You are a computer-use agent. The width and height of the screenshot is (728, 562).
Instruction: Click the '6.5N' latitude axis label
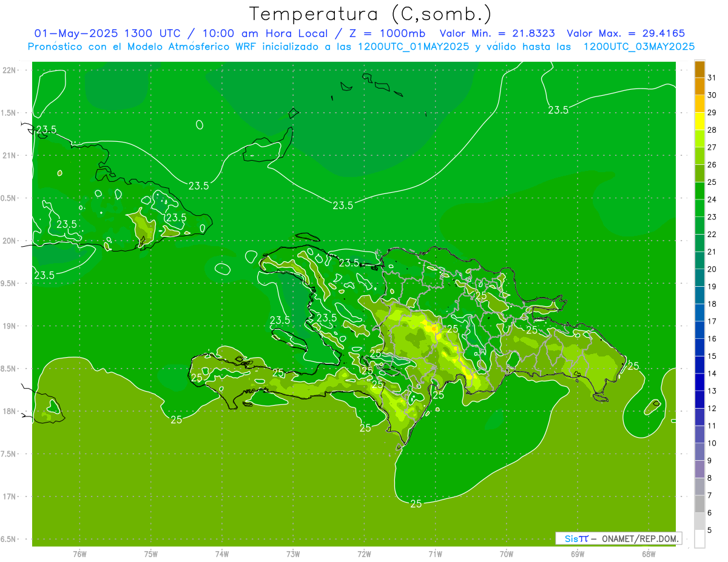pyautogui.click(x=9, y=539)
